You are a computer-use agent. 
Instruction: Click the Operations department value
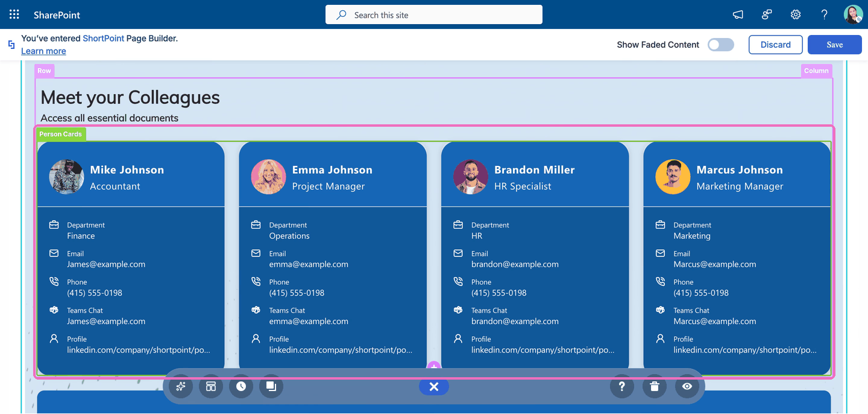point(289,236)
